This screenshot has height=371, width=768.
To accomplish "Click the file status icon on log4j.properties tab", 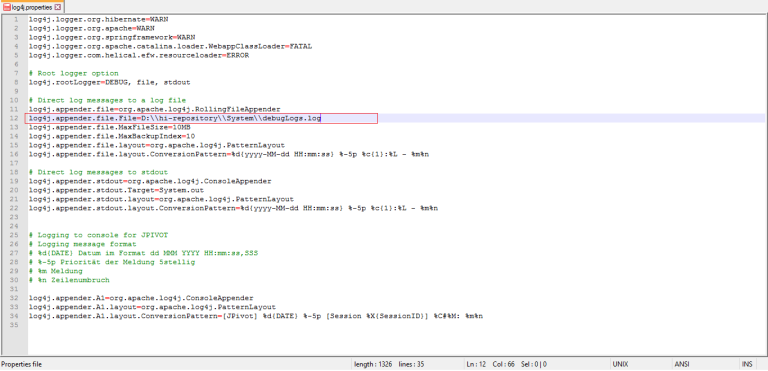I will [x=7, y=7].
